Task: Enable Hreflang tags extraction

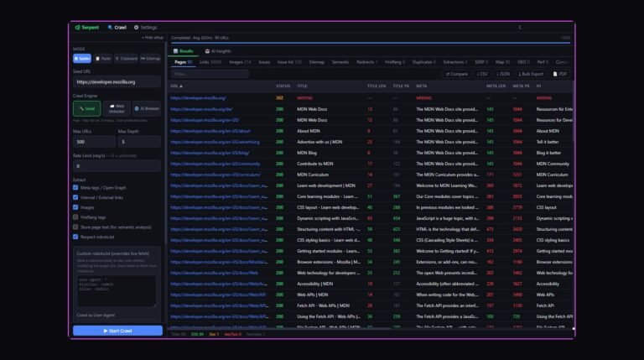Action: coord(75,217)
